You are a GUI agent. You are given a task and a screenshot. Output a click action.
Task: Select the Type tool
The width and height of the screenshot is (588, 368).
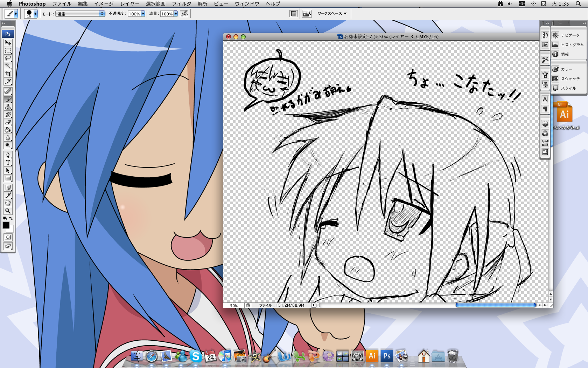8,163
